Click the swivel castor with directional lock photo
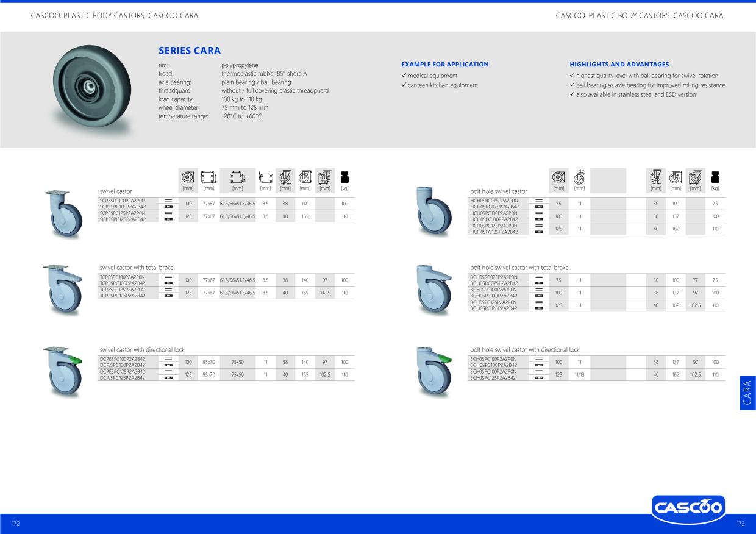Viewport: 756px width, 534px height. (63, 372)
